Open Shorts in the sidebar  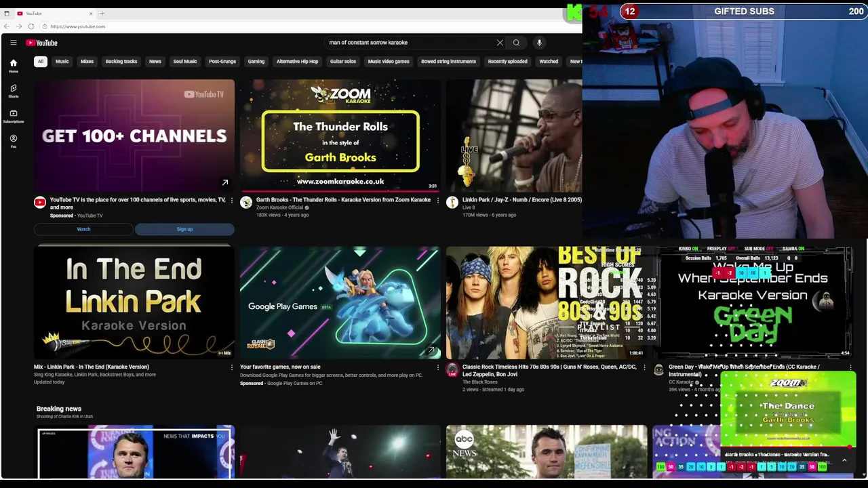pos(13,91)
